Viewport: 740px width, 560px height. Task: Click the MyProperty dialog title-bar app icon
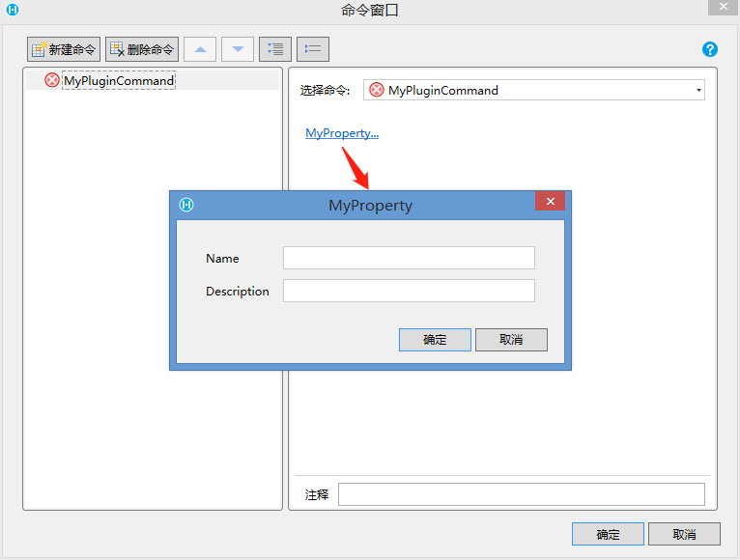186,205
